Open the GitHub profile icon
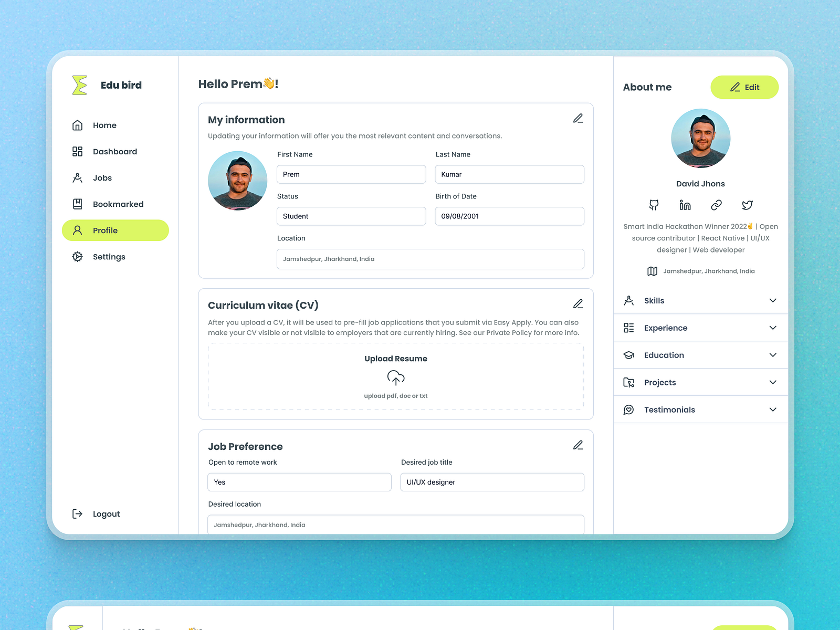This screenshot has width=840, height=630. pyautogui.click(x=654, y=205)
